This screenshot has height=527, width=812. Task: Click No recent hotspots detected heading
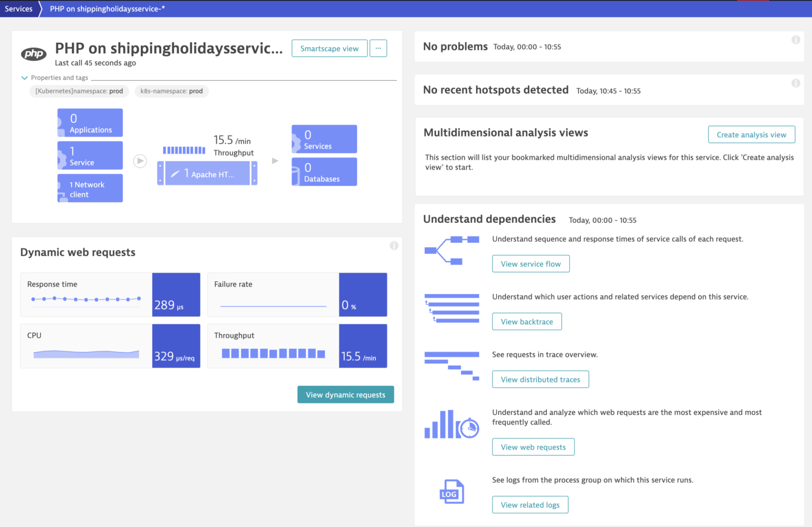tap(496, 90)
